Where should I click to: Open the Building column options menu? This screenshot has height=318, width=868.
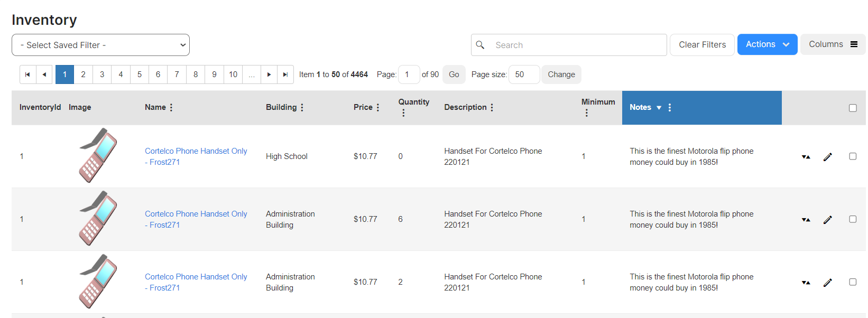coord(302,107)
